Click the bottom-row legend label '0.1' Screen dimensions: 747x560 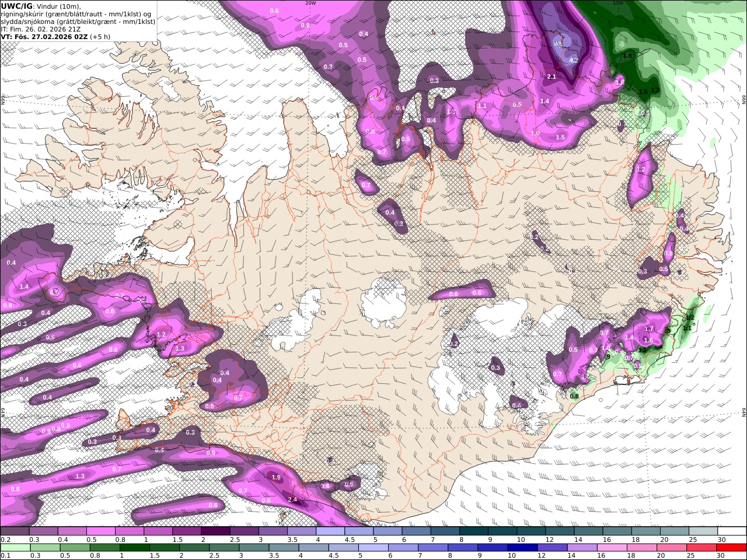[5, 556]
